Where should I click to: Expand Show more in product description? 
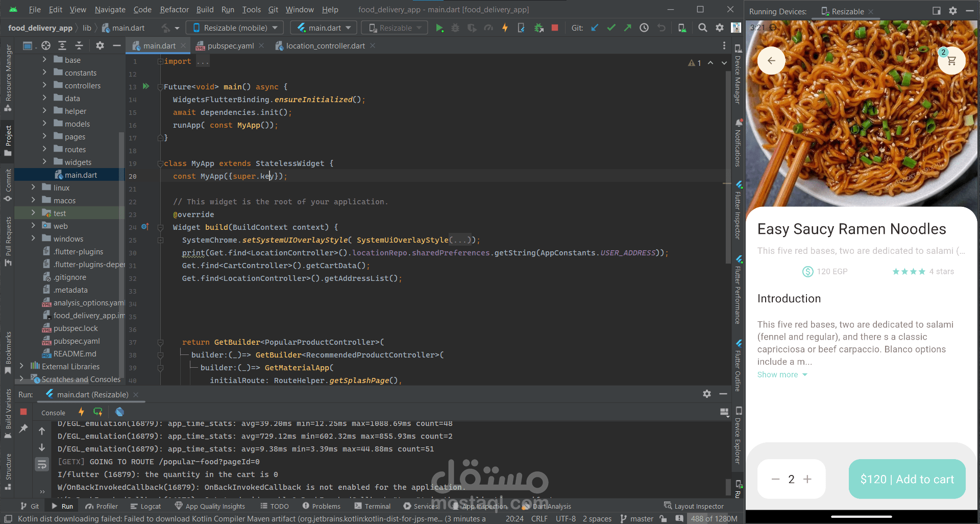click(x=782, y=374)
